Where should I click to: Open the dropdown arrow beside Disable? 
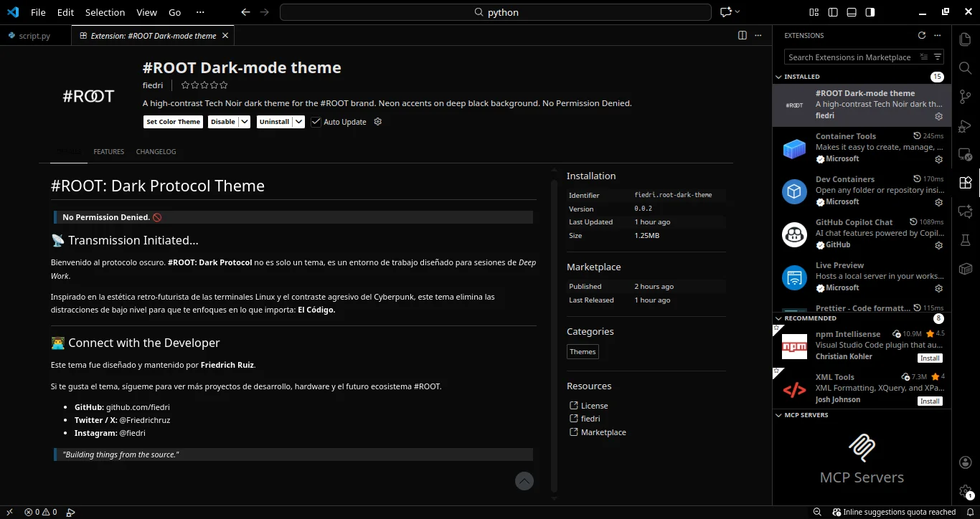click(x=245, y=122)
